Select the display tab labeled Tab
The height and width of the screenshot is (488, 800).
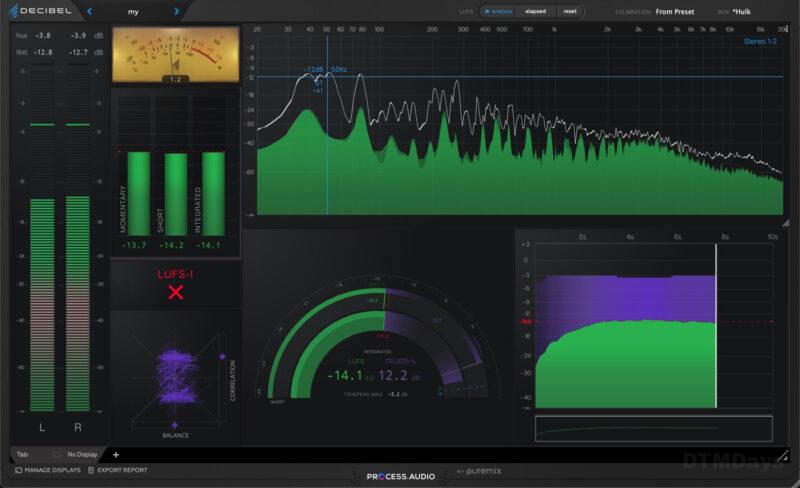[x=22, y=455]
